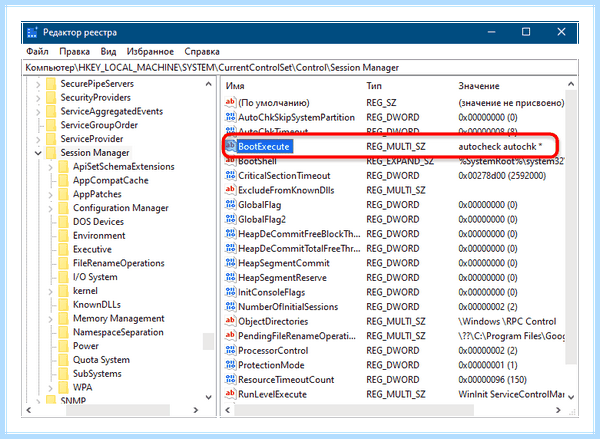Click the DOS Devices folder icon

tap(63, 222)
